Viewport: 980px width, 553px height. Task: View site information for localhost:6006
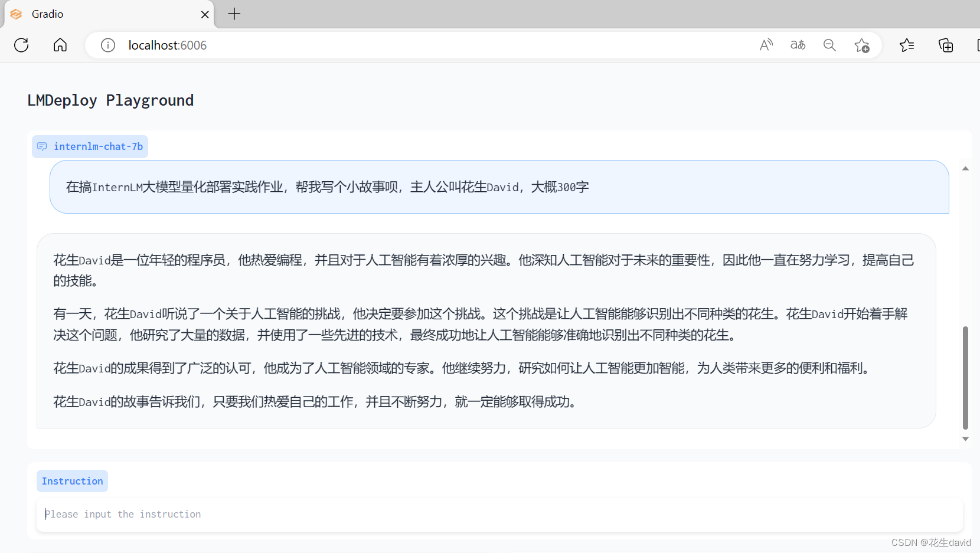click(x=107, y=45)
